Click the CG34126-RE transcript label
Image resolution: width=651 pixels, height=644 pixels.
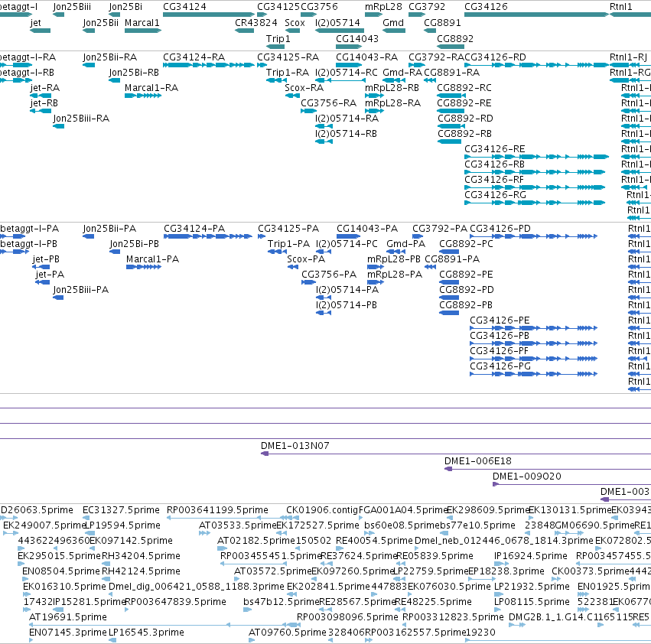(495, 148)
